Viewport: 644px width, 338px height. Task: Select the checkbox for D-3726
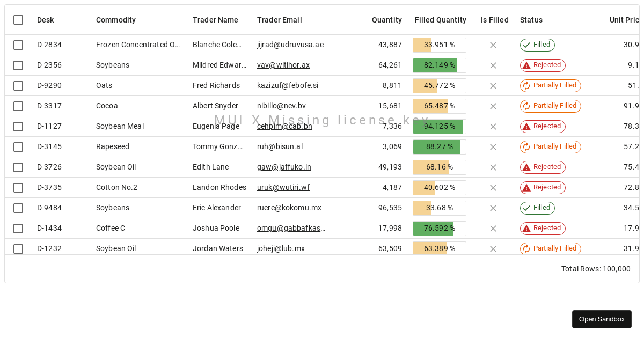click(x=18, y=167)
